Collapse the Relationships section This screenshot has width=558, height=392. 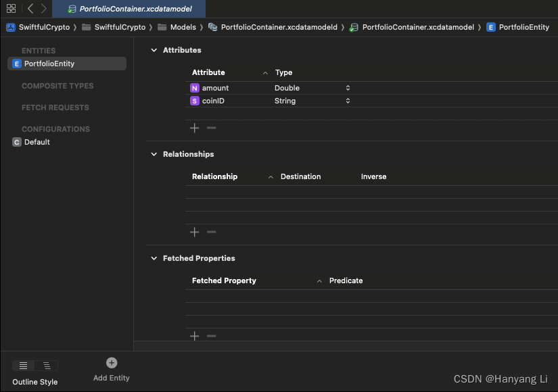click(154, 154)
